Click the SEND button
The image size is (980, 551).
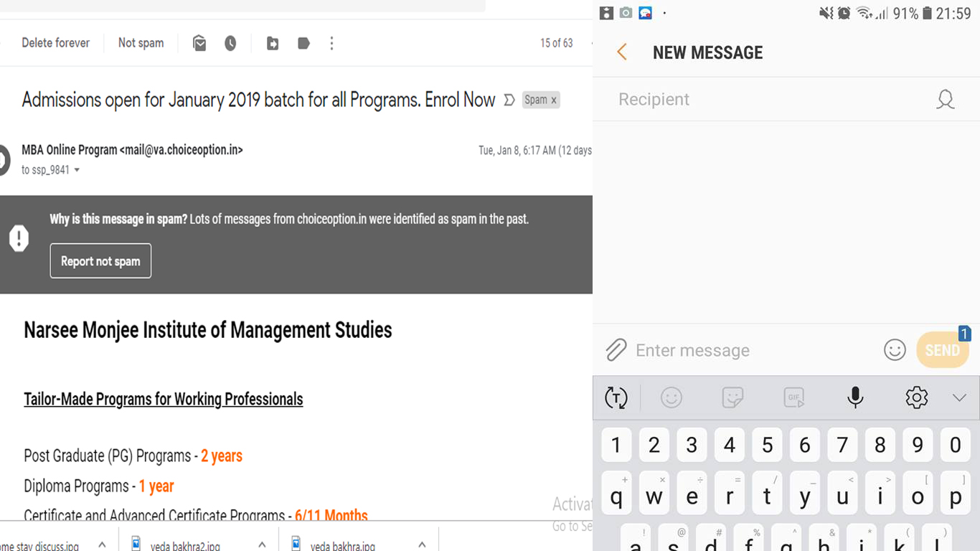click(x=943, y=350)
